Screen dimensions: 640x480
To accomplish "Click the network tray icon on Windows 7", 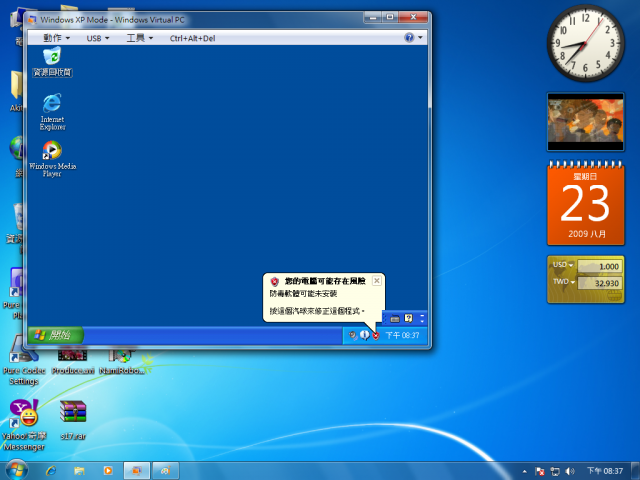I will (555, 471).
